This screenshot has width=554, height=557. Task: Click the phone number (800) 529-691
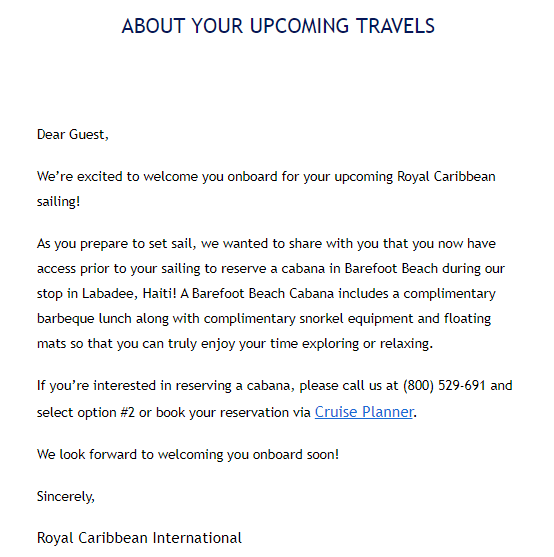pyautogui.click(x=444, y=385)
